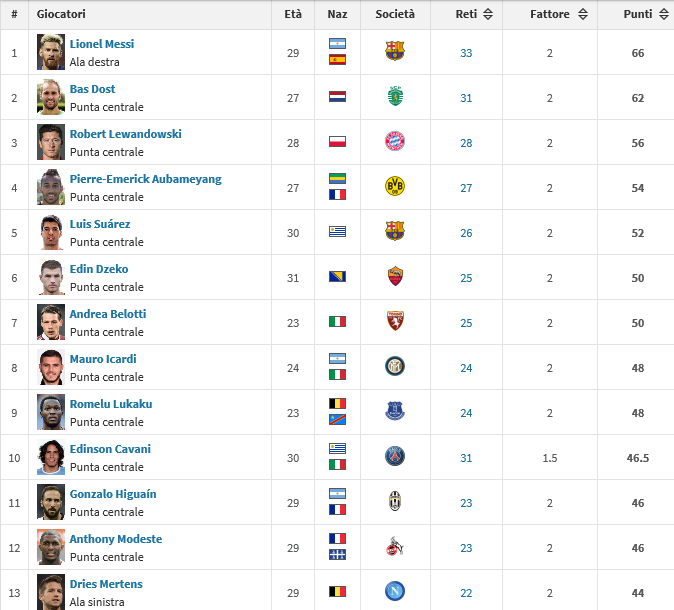Click the Everton club crest
674x610 pixels.
395,411
